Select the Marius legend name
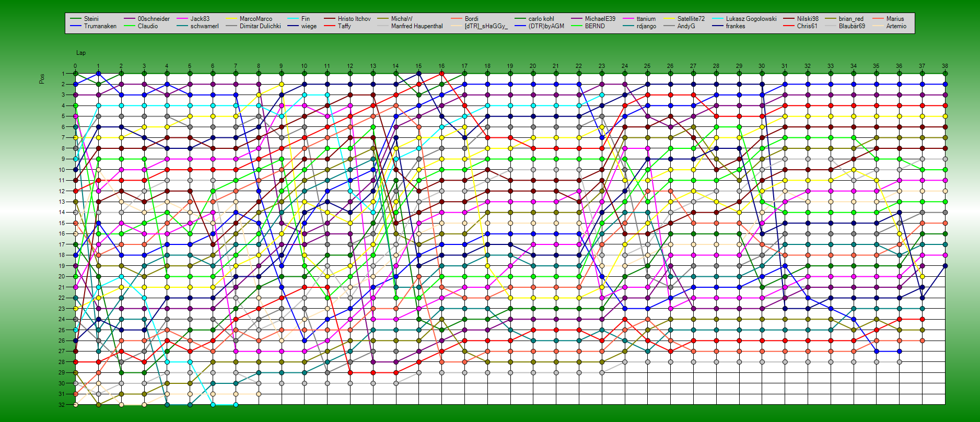 pos(895,19)
